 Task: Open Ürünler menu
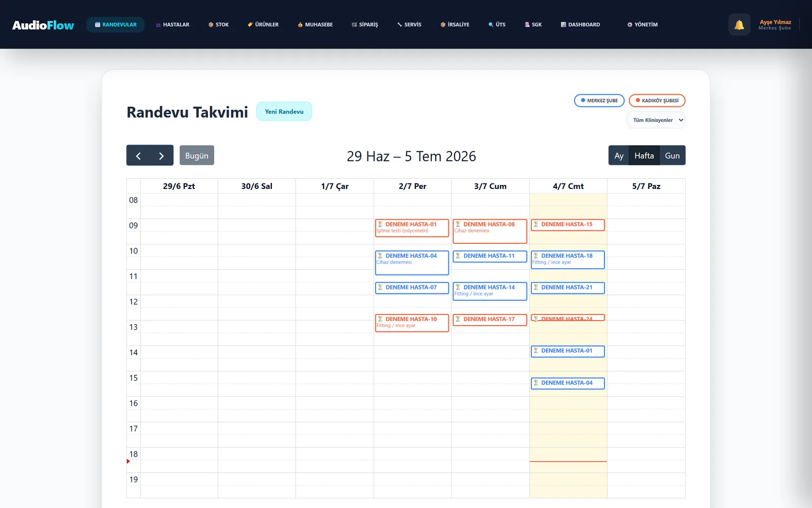(x=263, y=24)
